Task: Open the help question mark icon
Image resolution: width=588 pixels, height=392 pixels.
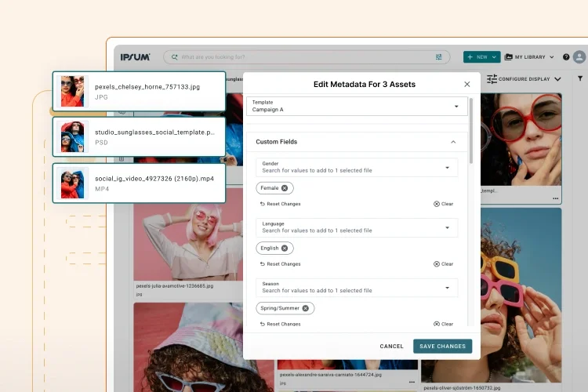Action: 566,57
